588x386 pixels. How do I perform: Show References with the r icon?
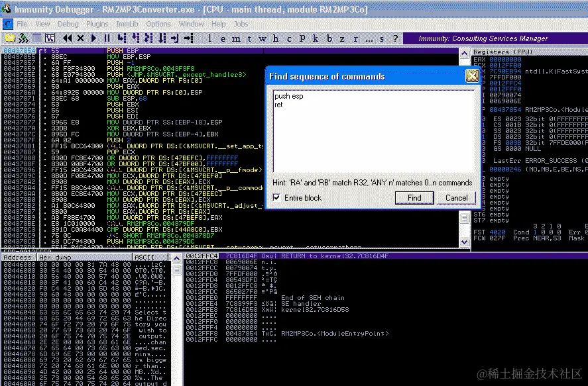[355, 38]
